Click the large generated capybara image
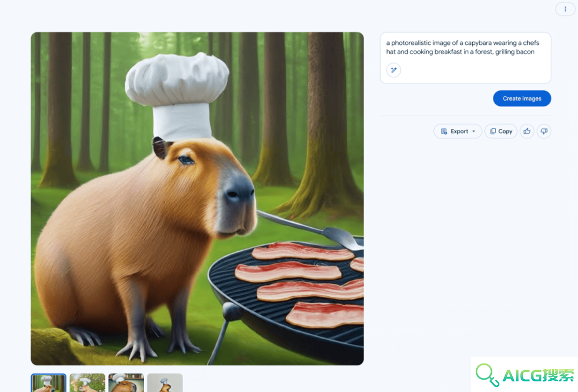Viewport: 578px width, 392px height. pyautogui.click(x=197, y=198)
